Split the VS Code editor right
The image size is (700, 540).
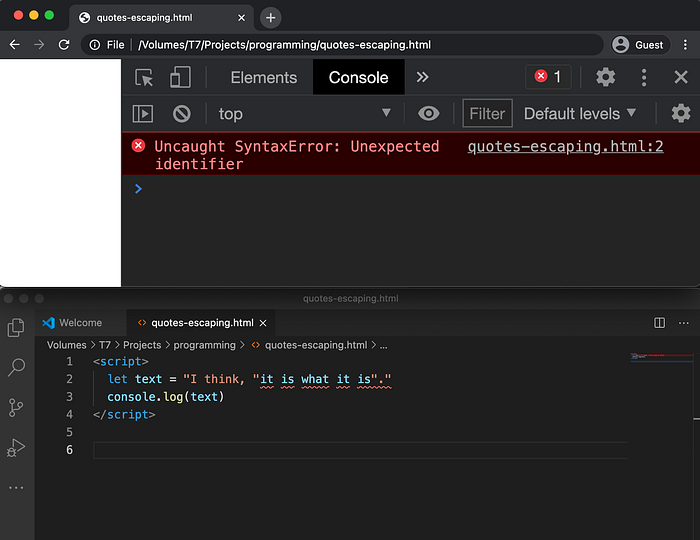[x=659, y=323]
